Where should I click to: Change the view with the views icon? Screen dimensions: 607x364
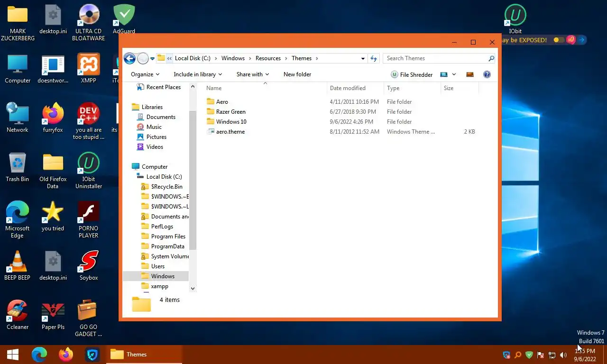444,74
